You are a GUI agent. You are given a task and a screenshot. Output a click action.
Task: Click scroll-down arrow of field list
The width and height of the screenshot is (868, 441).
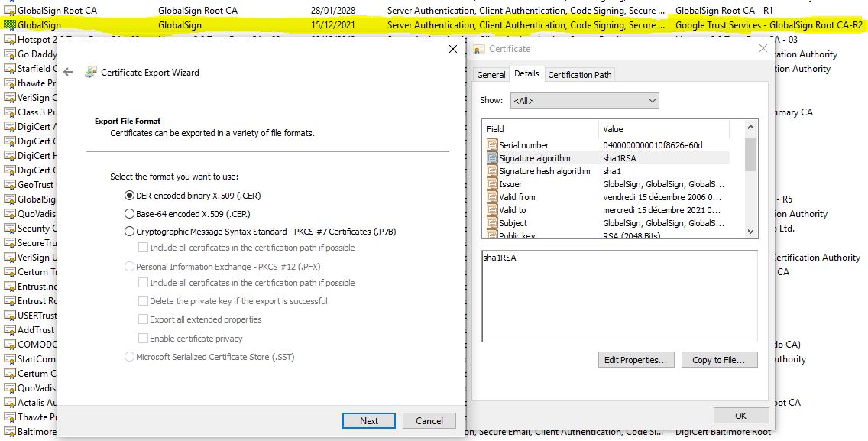750,232
